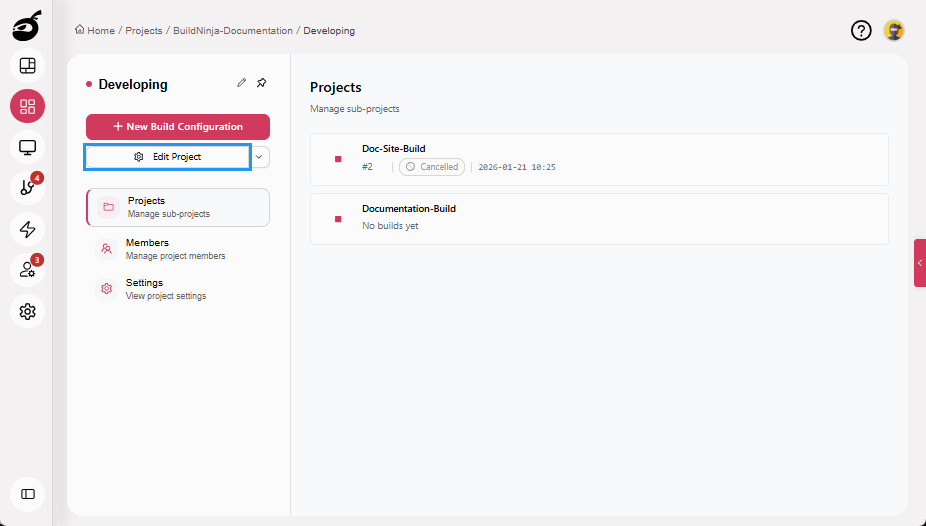Open the monitor agents sidebar icon
This screenshot has height=526, width=926.
pyautogui.click(x=27, y=147)
